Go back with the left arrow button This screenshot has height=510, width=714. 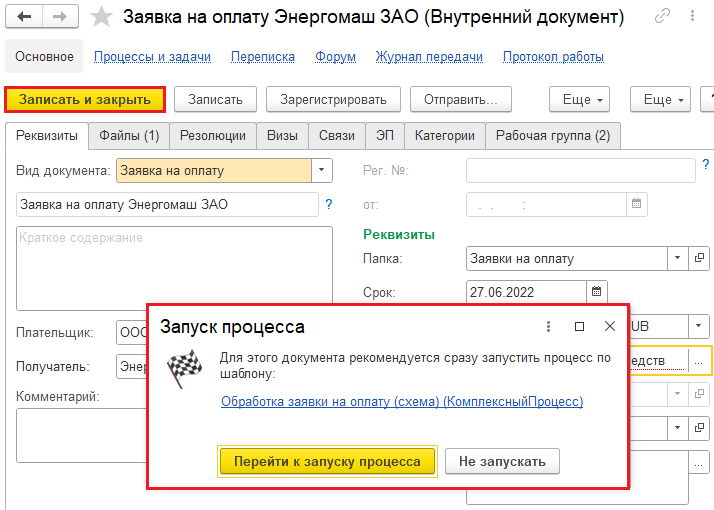[24, 17]
